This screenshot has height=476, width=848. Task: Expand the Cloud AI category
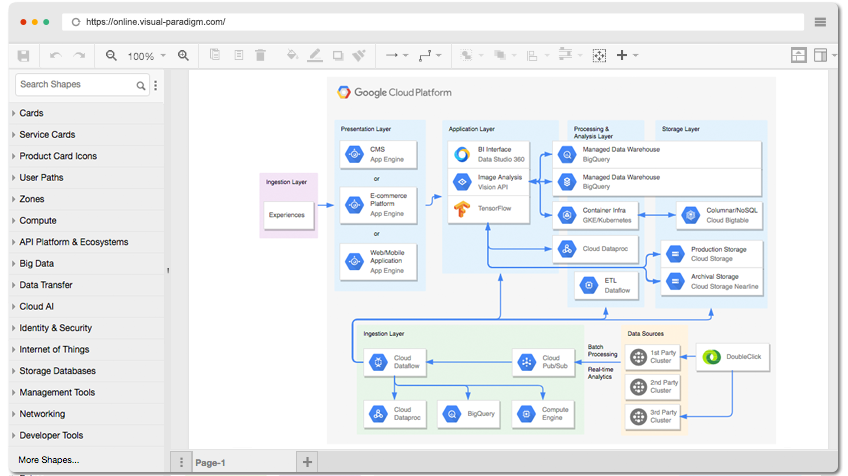(87, 307)
